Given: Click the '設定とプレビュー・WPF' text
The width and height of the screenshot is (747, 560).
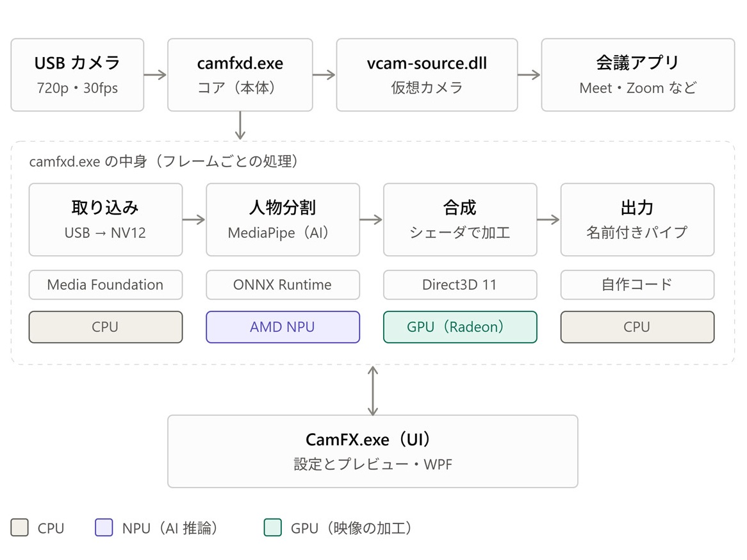Looking at the screenshot, I should (373, 464).
